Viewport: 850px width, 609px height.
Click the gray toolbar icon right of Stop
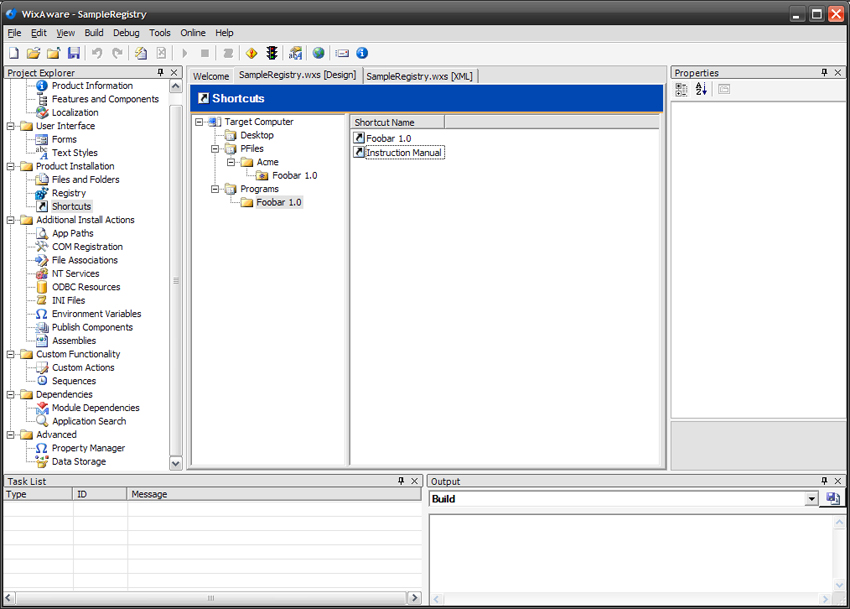coord(228,53)
